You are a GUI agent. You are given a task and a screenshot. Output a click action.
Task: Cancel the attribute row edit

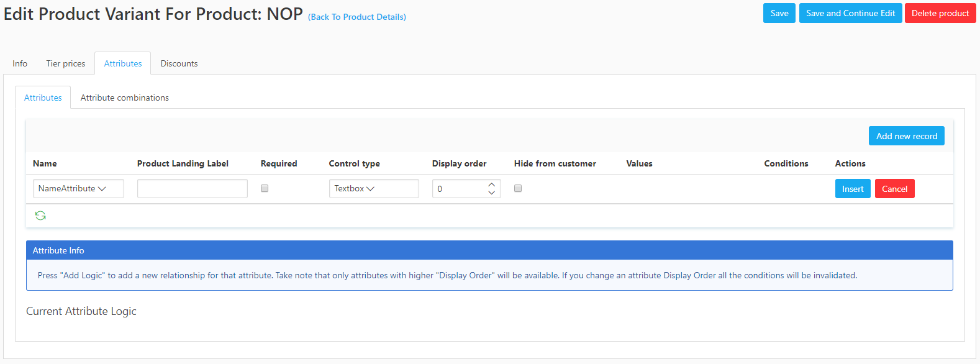894,189
